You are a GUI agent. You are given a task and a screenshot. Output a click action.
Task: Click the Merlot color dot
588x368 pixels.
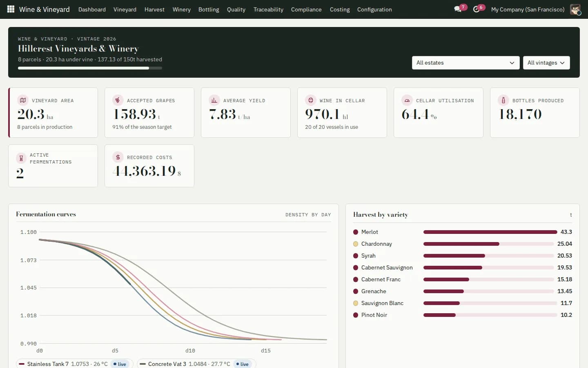pos(356,232)
